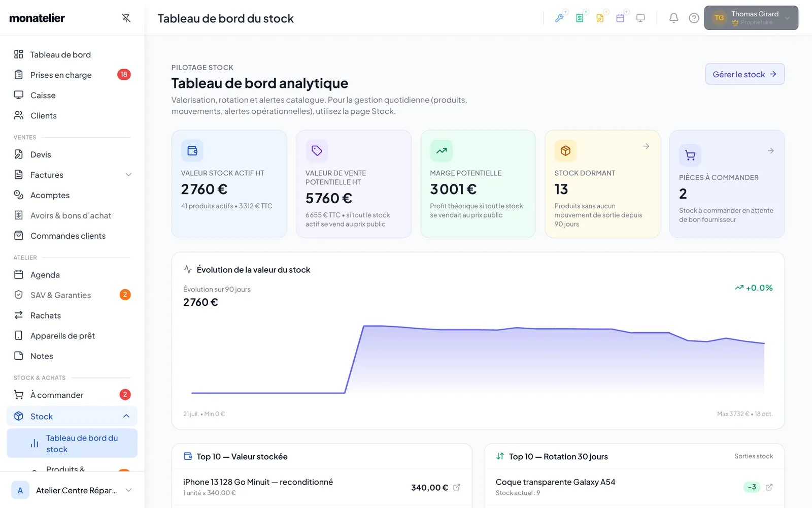This screenshot has height=508, width=812.
Task: Click the stock value chart area
Action: (478, 359)
